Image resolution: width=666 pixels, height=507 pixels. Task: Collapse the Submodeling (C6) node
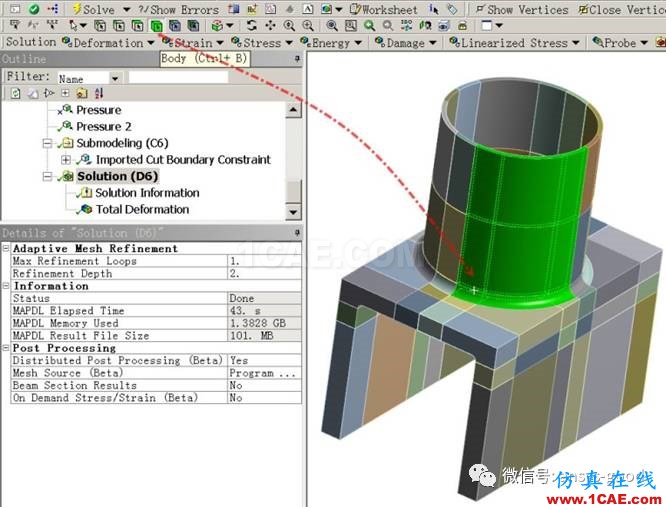48,143
